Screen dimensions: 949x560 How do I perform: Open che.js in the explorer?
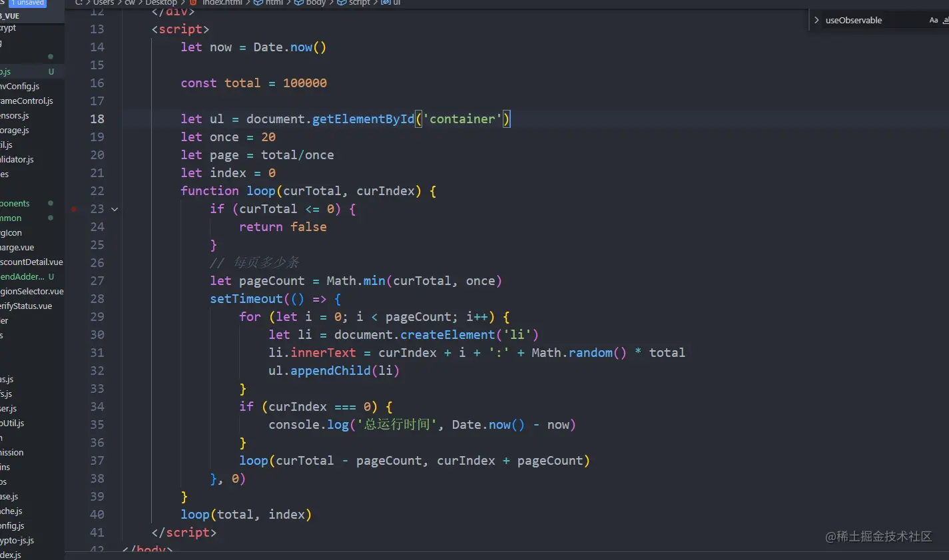pos(11,511)
